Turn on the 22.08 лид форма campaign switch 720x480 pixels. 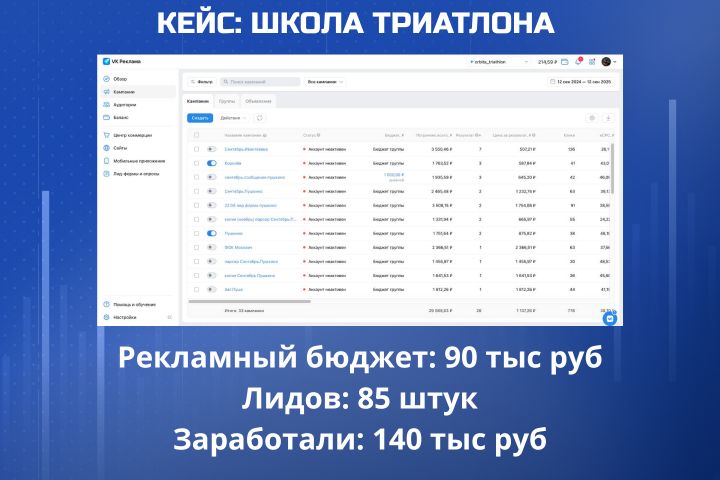pos(212,205)
